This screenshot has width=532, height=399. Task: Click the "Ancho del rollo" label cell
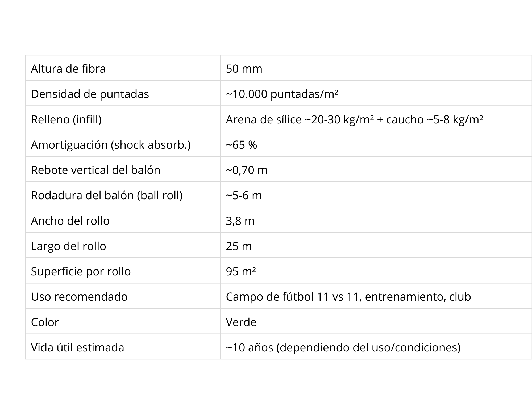pos(70,221)
